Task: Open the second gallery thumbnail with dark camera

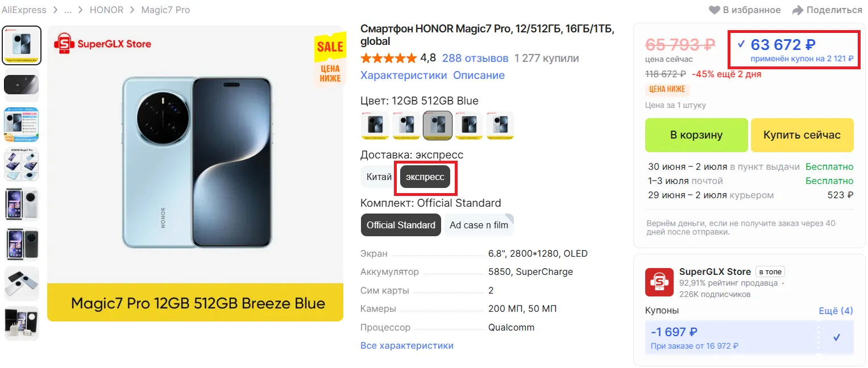Action: pyautogui.click(x=22, y=85)
